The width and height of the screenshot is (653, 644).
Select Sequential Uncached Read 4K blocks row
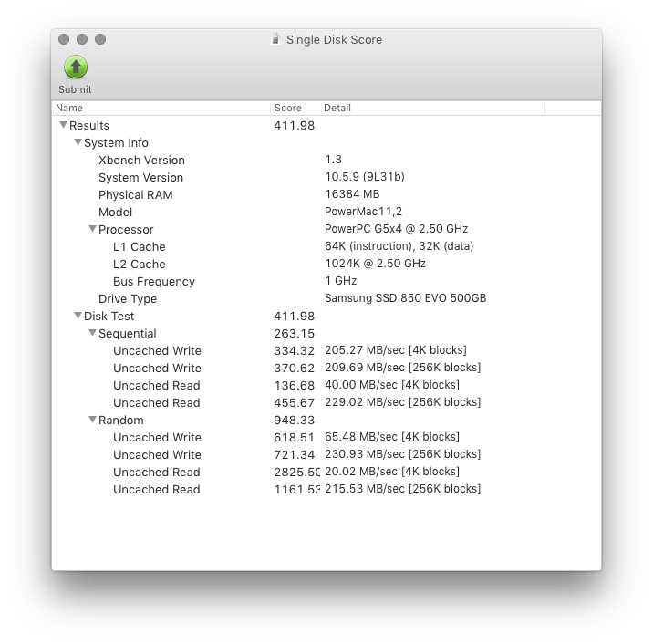[326, 385]
